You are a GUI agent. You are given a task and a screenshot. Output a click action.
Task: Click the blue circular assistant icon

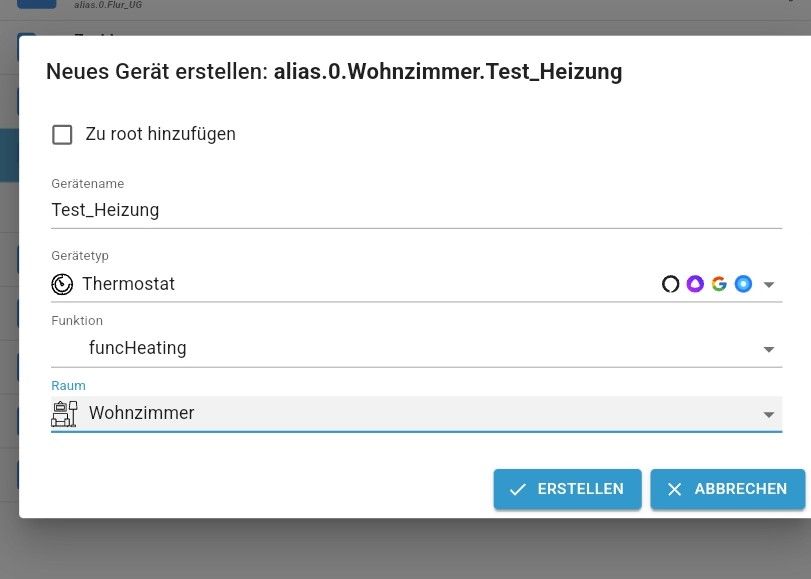(743, 284)
